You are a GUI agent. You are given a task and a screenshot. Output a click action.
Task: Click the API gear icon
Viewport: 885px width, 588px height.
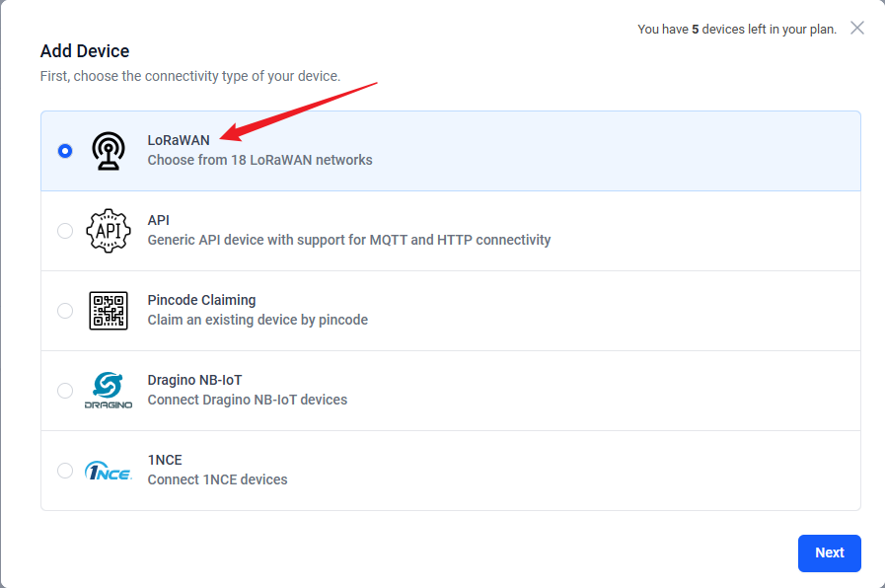(109, 231)
